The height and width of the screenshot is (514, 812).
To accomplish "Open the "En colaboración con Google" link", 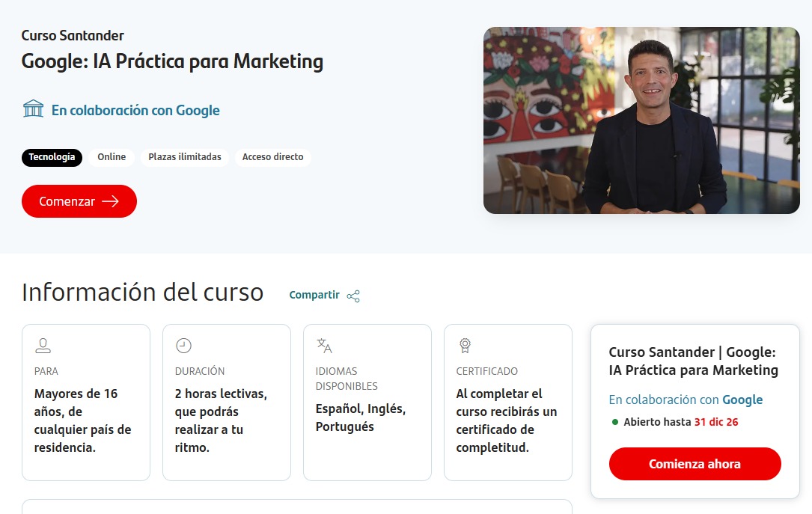I will (x=135, y=110).
